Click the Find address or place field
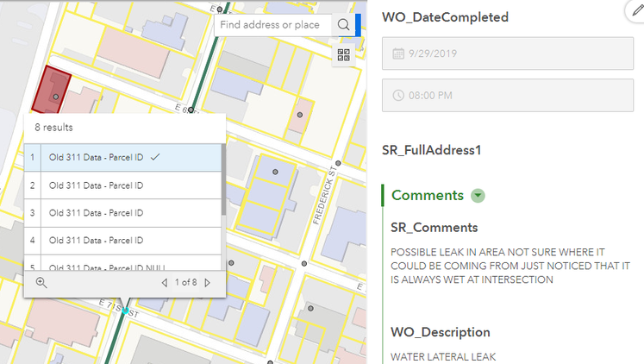This screenshot has width=644, height=364. point(271,25)
